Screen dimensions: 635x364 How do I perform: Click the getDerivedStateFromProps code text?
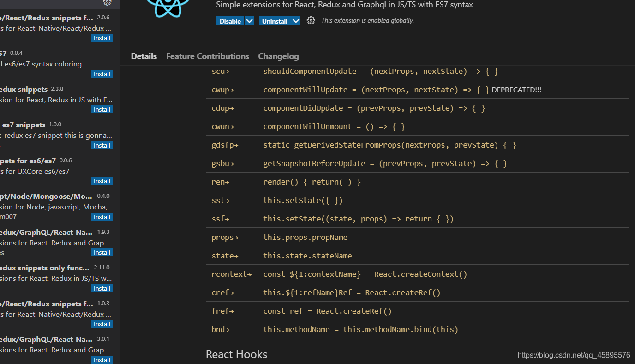[x=389, y=145]
